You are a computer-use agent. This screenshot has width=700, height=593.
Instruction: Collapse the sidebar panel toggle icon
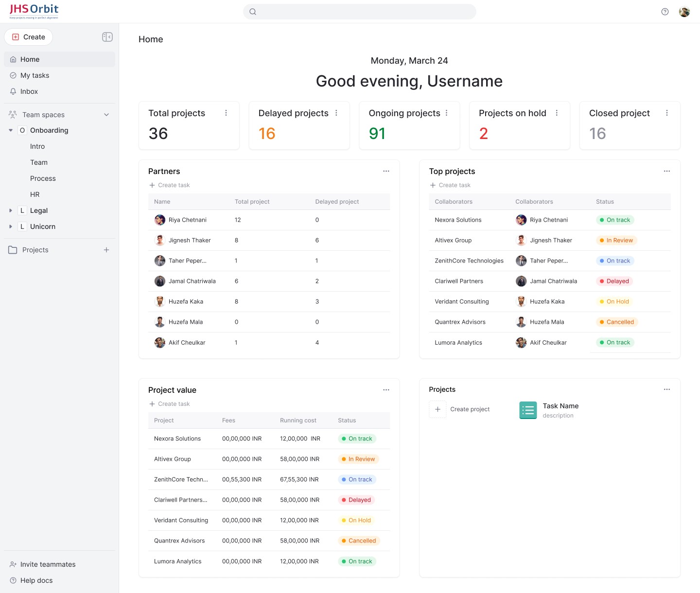coord(107,37)
